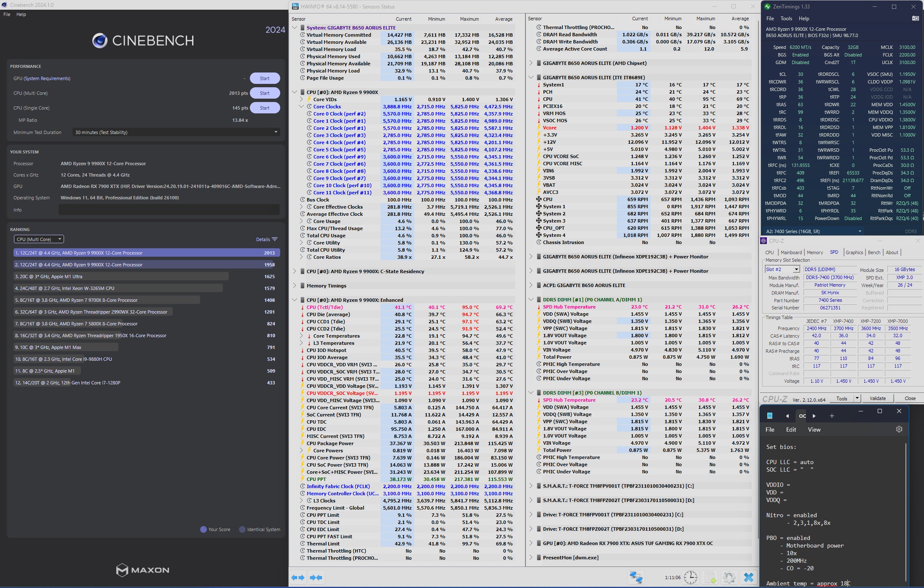Open CPU-Z Slot #2 selection dropdown

click(782, 269)
